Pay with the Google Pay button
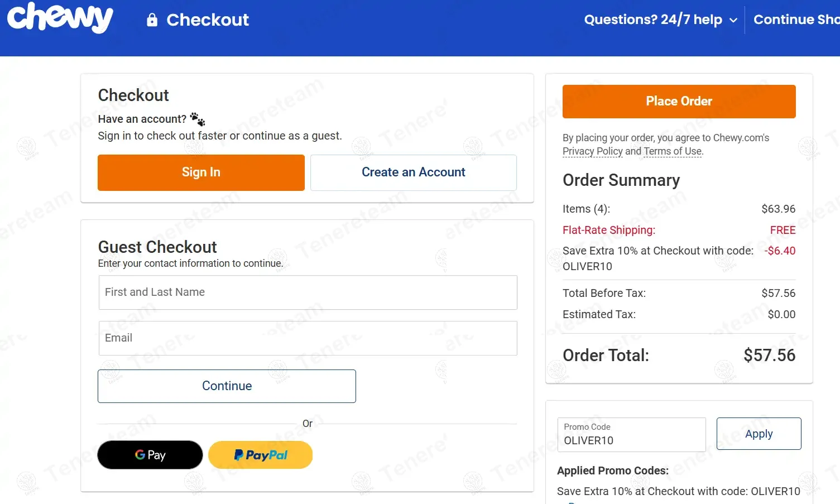This screenshot has width=840, height=504. coord(150,455)
